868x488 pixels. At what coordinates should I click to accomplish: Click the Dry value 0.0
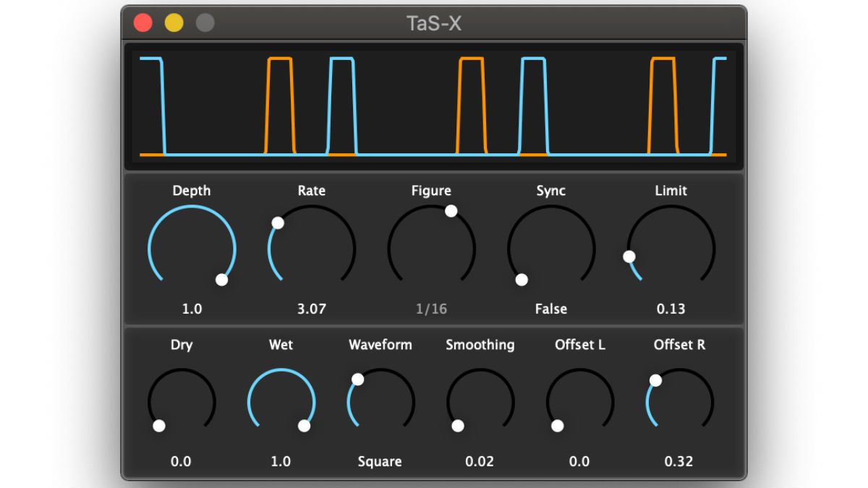coord(181,461)
